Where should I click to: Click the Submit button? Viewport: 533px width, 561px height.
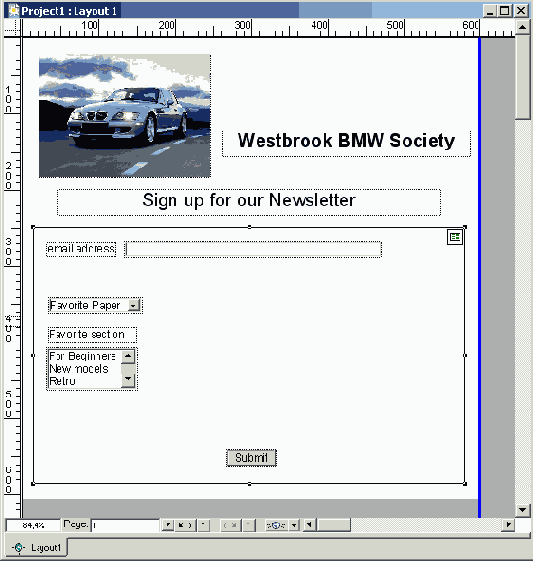pyautogui.click(x=251, y=458)
